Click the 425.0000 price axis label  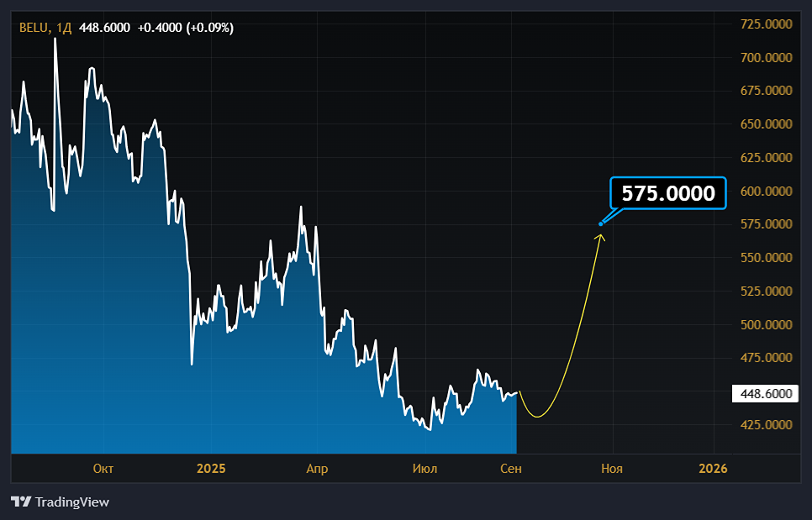[x=767, y=425]
